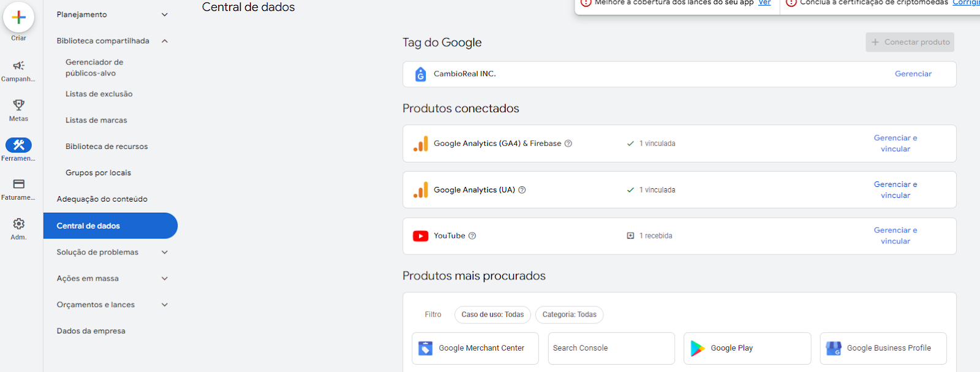The image size is (980, 372).
Task: Select the Google Play card
Action: pyautogui.click(x=747, y=348)
